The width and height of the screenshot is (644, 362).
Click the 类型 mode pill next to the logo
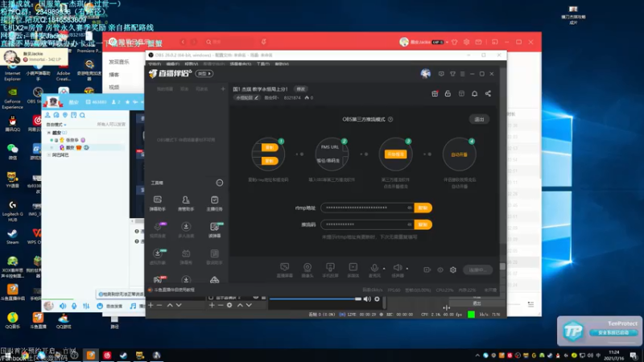click(204, 73)
